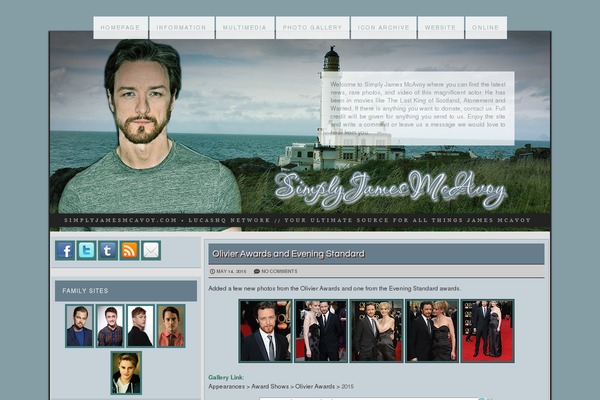Open fourth family site thumbnail in red shirt
This screenshot has height=400, width=600.
coord(171,326)
